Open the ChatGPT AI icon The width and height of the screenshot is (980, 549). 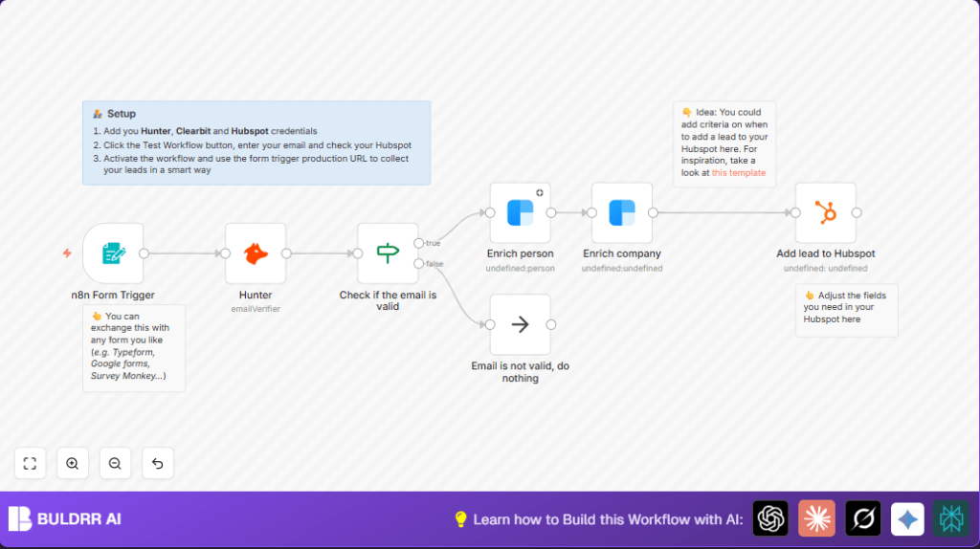coord(770,518)
